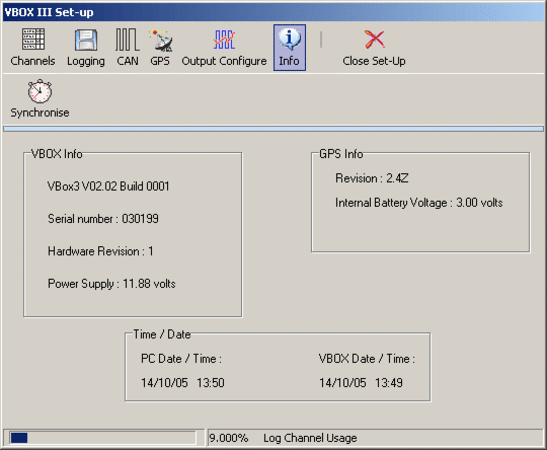The width and height of the screenshot is (547, 450).
Task: Click the Log Channel Usage progress bar
Action: pyautogui.click(x=103, y=438)
